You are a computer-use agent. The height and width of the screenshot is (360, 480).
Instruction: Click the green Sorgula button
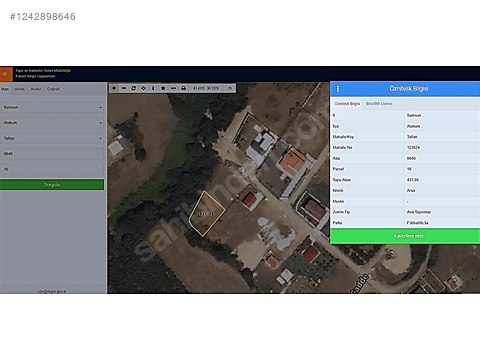[x=52, y=185]
